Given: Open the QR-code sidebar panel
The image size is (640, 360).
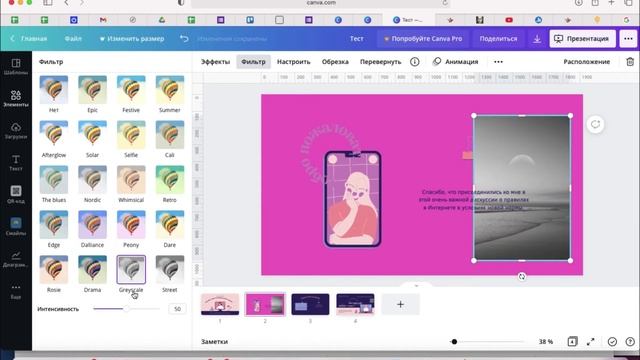Looking at the screenshot, I should coord(16,194).
